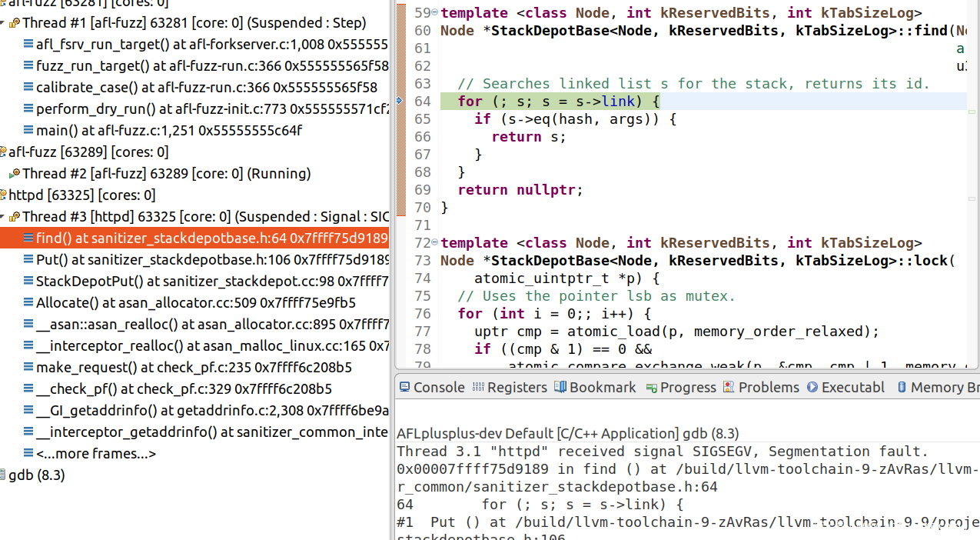Click "return nullptr;" on line 69
The image size is (980, 540).
520,189
